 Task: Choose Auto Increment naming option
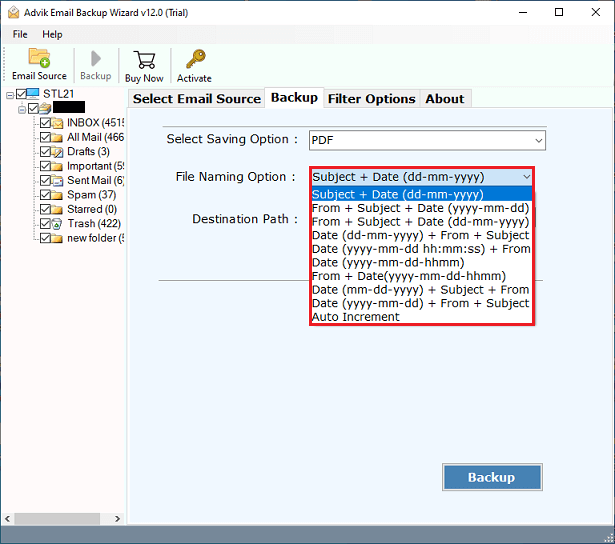[421, 317]
